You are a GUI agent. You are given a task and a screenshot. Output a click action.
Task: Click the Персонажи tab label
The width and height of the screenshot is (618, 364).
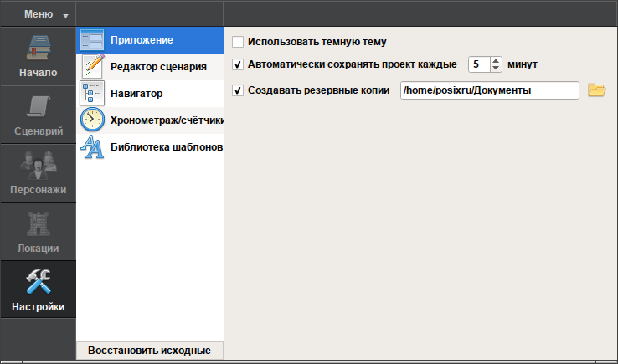pos(39,190)
